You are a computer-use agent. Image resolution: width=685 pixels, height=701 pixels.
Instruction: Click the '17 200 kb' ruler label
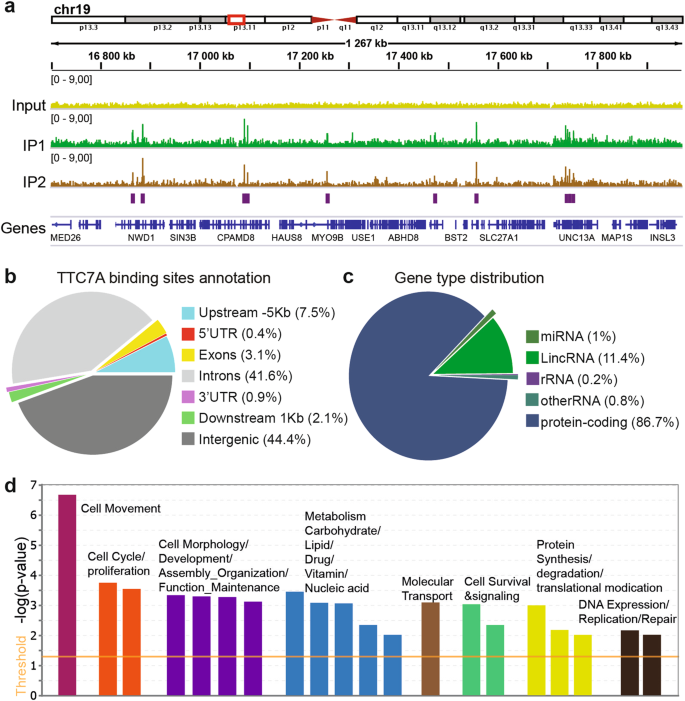point(310,56)
